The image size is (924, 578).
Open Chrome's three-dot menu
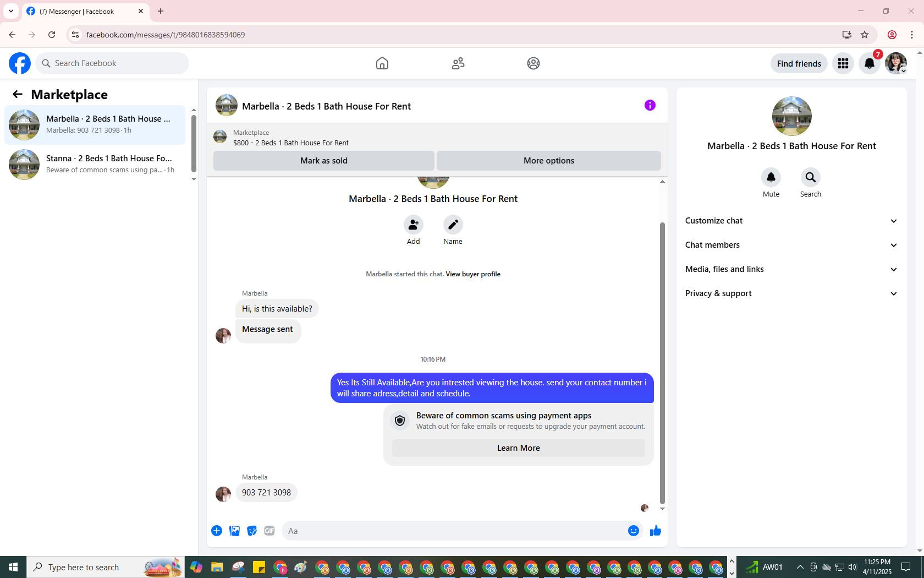coord(912,35)
